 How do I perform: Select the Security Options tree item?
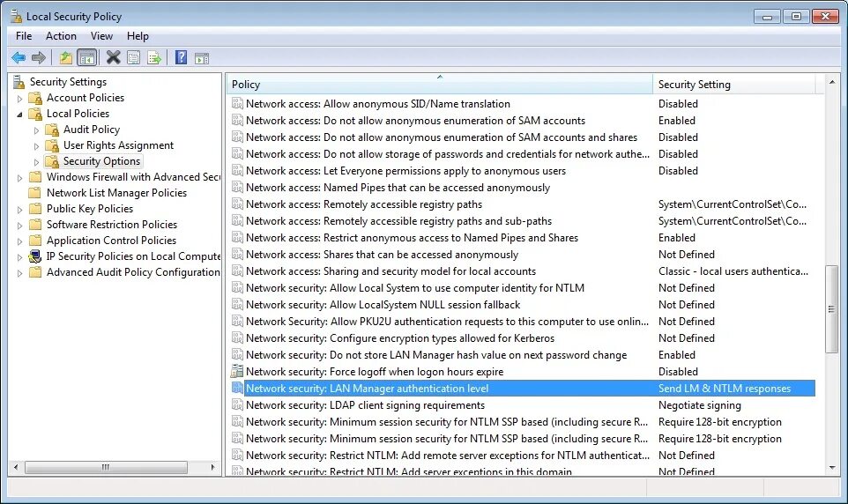coord(101,161)
